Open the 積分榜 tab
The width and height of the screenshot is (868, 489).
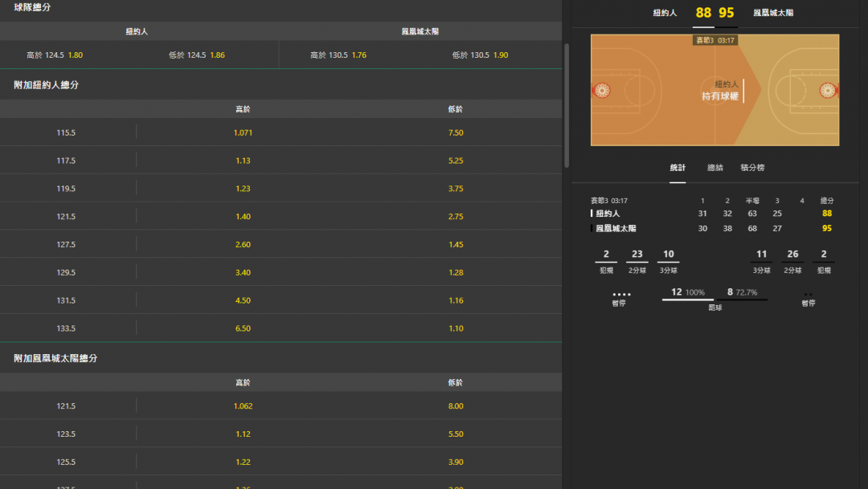tap(752, 168)
